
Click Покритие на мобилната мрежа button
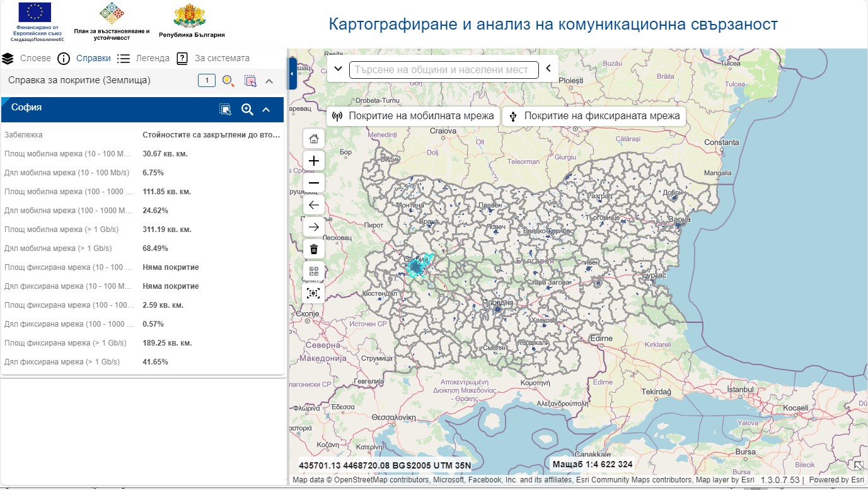tap(413, 116)
